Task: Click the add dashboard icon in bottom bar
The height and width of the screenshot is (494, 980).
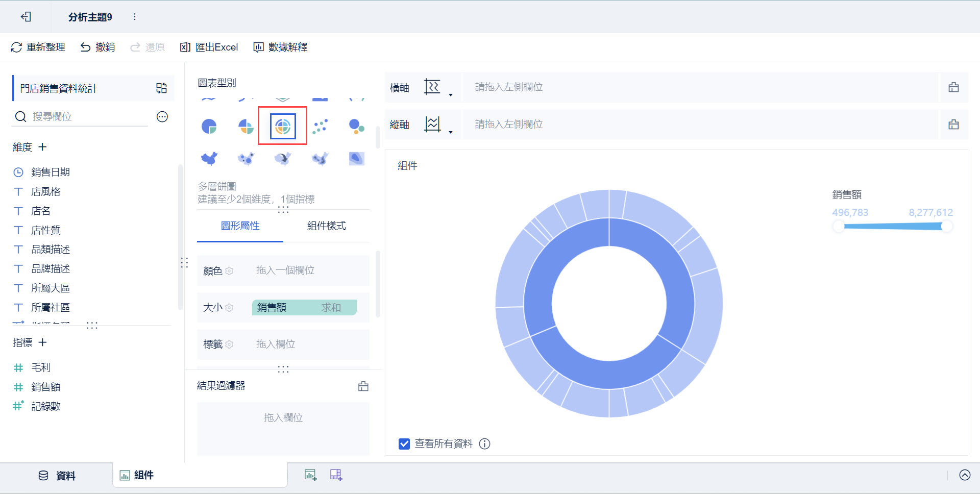Action: point(336,475)
